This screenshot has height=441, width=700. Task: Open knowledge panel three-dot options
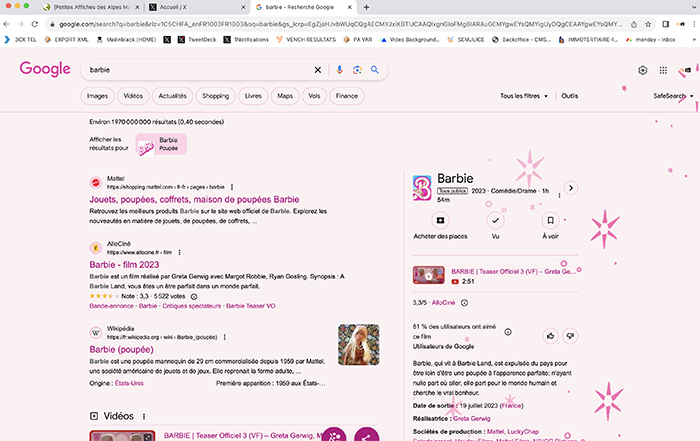pos(559,195)
